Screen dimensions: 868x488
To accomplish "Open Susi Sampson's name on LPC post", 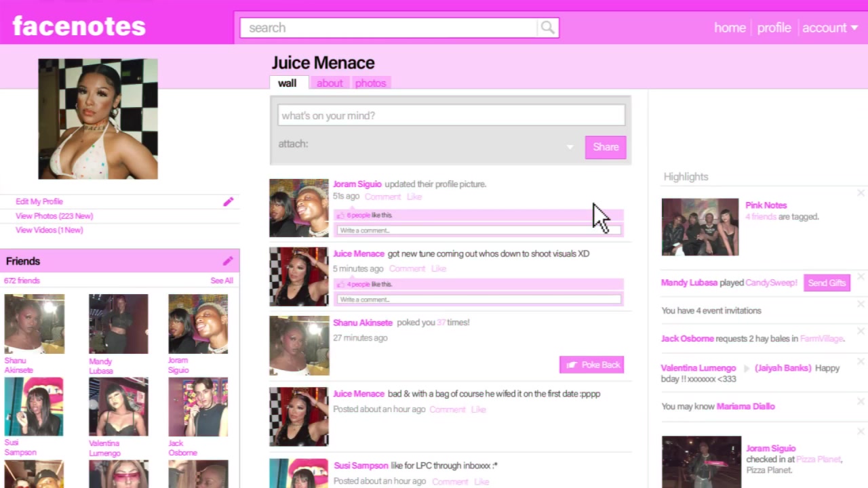I will [x=361, y=466].
